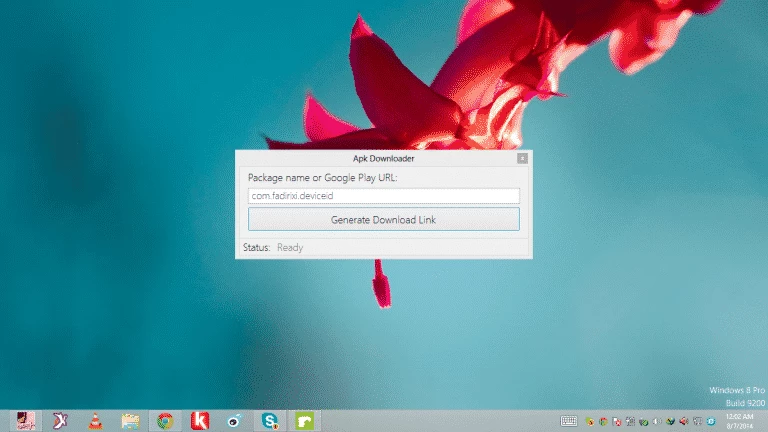Open the touch keyboard from taskbar
The width and height of the screenshot is (768, 432).
[x=569, y=421]
